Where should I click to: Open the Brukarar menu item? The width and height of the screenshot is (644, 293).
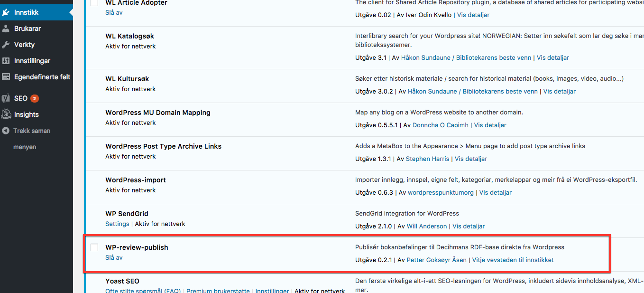[37, 28]
